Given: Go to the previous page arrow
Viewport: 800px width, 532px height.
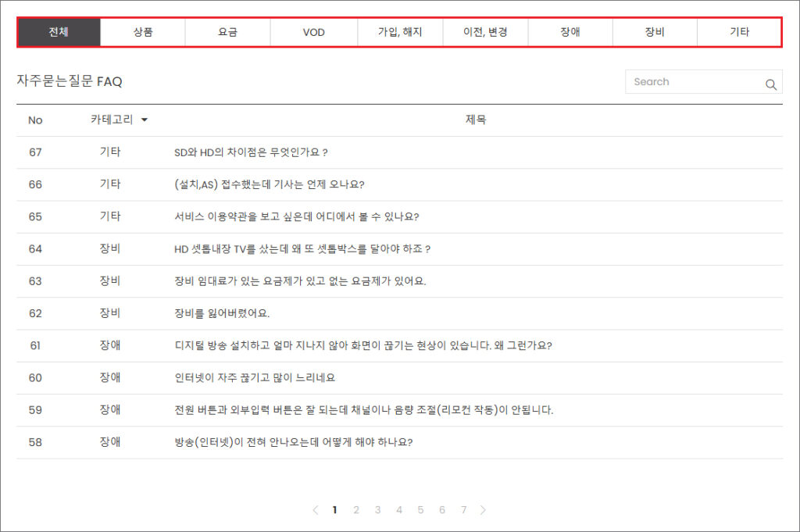Looking at the screenshot, I should point(316,509).
